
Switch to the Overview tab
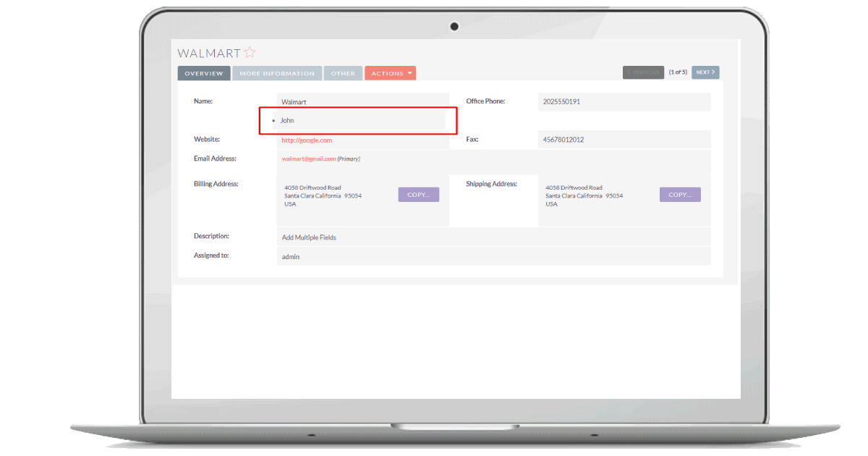point(204,73)
